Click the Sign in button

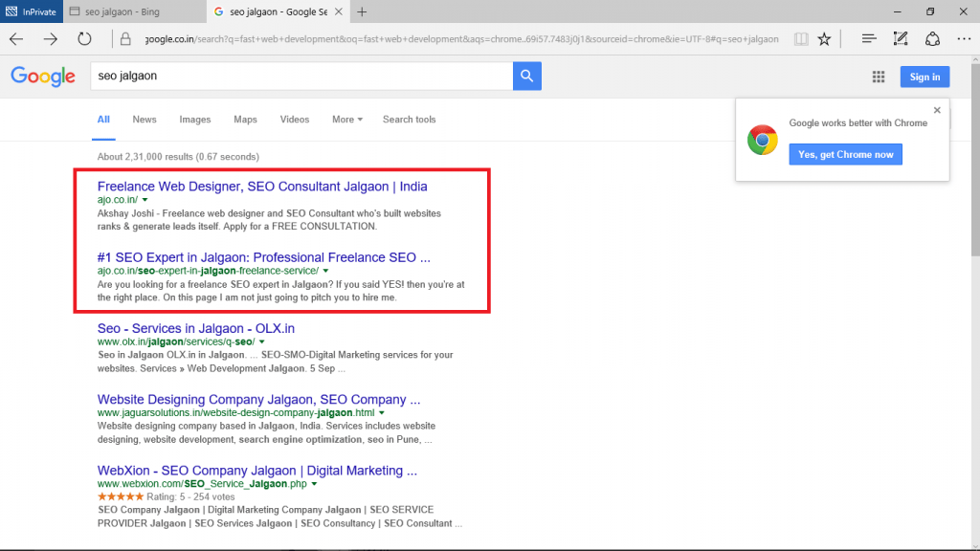[924, 77]
